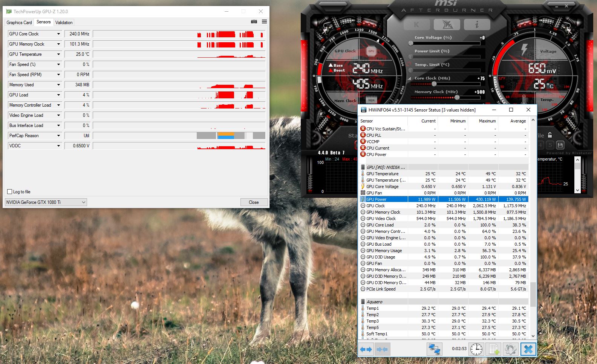Take a screenshot with GPU-Z camera icon
Viewport: 597px width, 364px height.
pyautogui.click(x=254, y=21)
